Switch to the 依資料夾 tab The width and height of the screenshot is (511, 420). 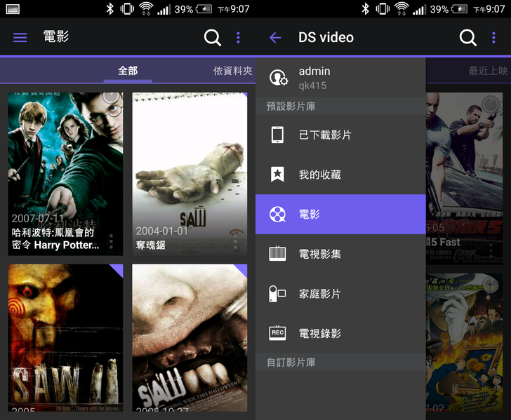[233, 71]
